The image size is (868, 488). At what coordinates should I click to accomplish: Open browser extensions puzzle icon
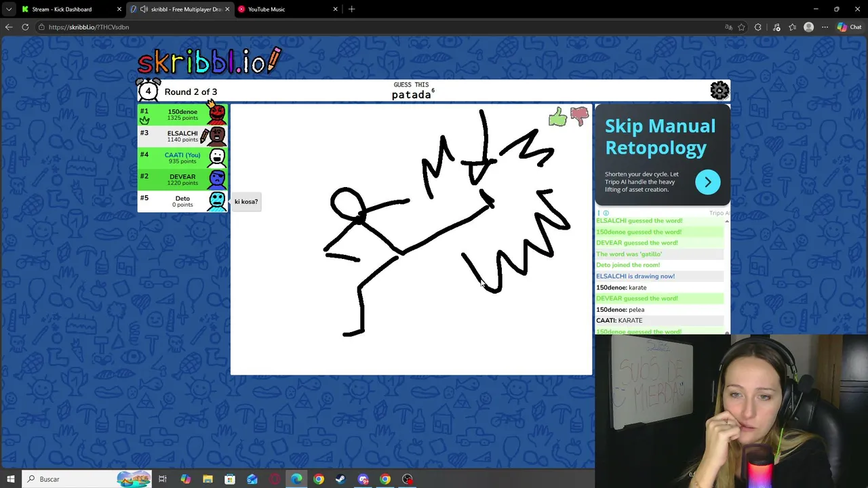(757, 27)
